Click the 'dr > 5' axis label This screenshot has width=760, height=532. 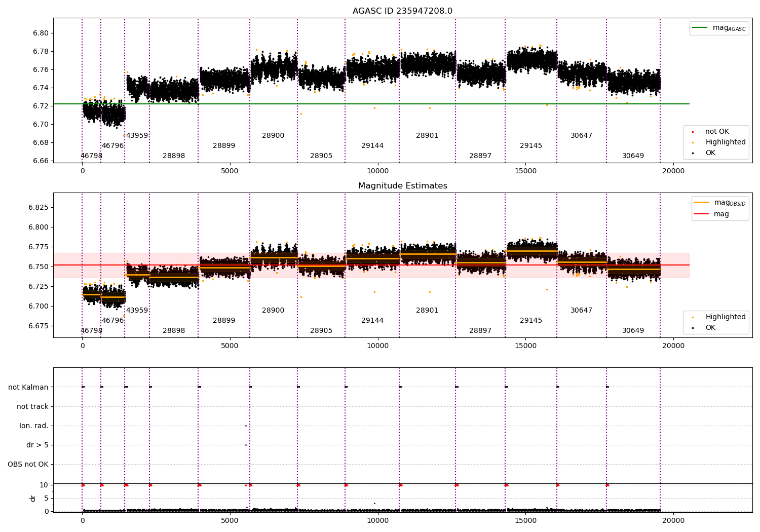click(x=37, y=445)
